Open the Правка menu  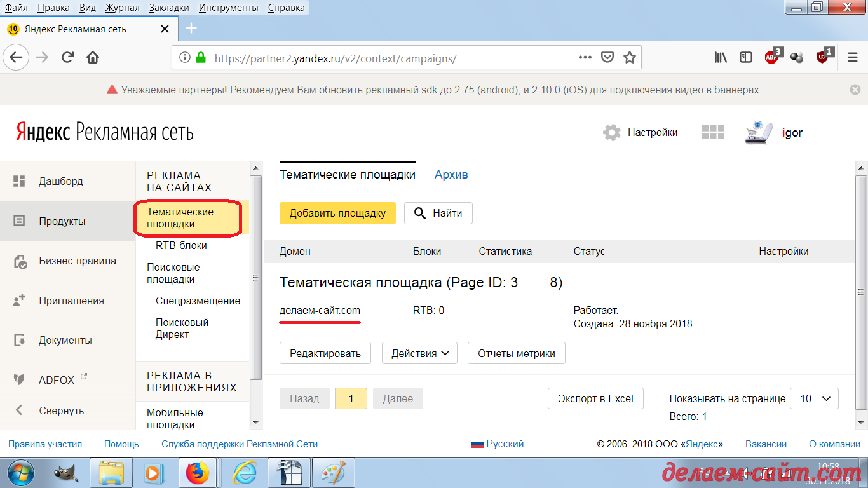pyautogui.click(x=54, y=8)
